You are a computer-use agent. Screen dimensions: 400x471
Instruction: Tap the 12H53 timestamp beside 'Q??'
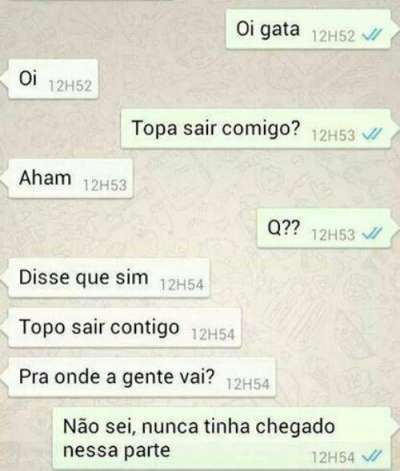(x=333, y=235)
